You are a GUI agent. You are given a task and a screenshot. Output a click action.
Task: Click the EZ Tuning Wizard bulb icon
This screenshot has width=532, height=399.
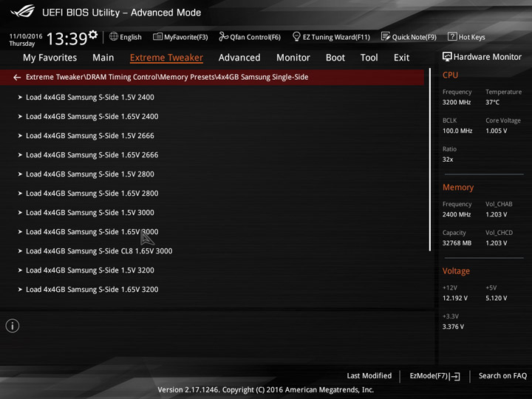296,36
